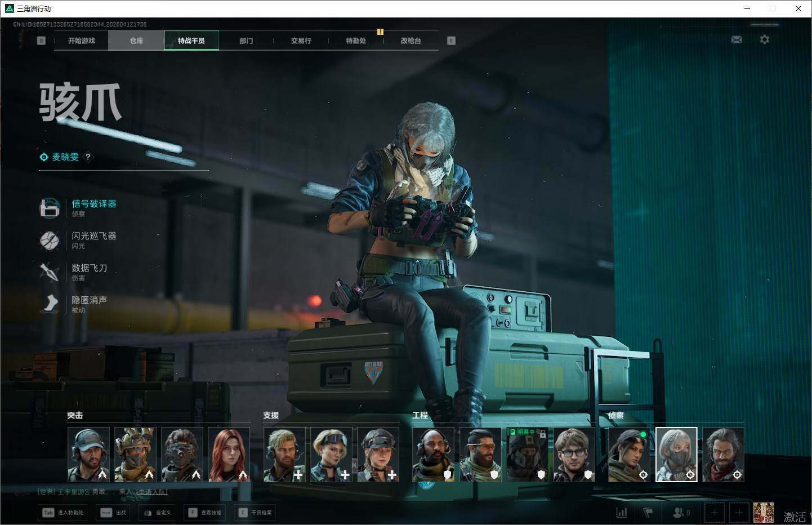This screenshot has width=812, height=525.
Task: Click the first empty squad slot plus
Action: click(x=715, y=513)
